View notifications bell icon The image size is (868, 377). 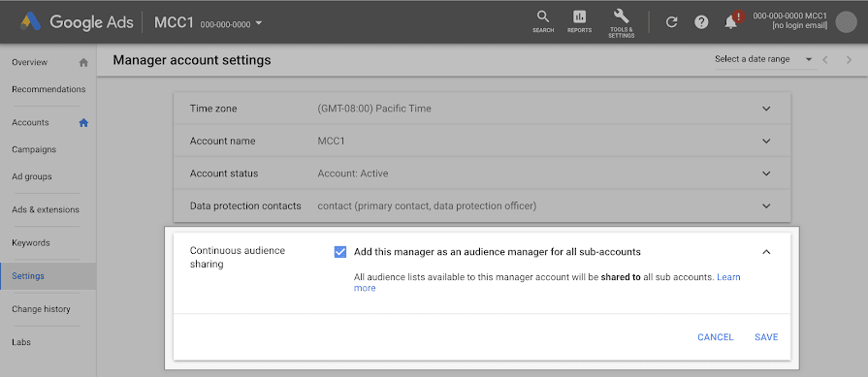[x=731, y=22]
